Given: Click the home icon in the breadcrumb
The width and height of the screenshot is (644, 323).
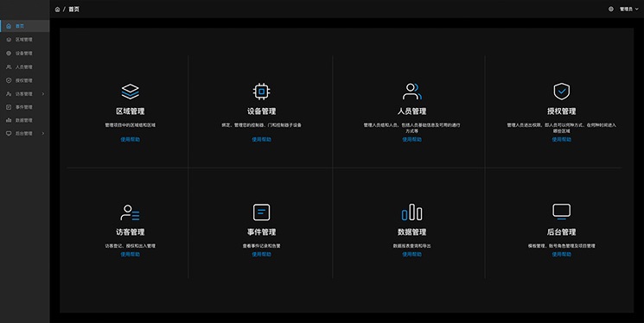Looking at the screenshot, I should (58, 9).
